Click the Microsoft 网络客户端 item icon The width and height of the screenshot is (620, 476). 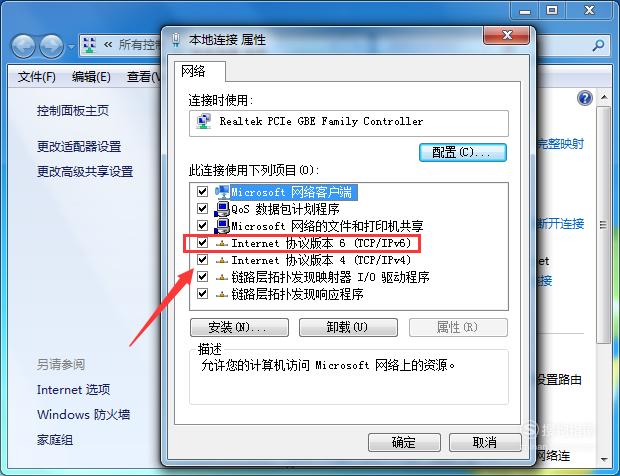click(222, 192)
